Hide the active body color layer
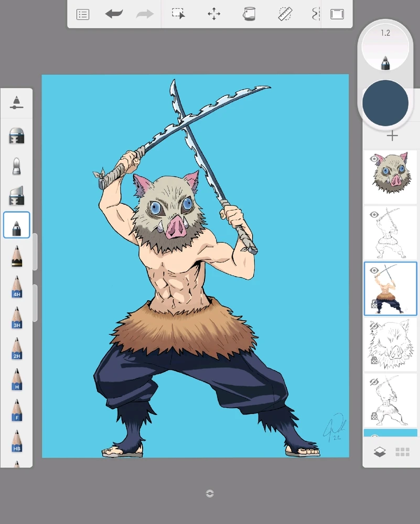Image resolution: width=420 pixels, height=524 pixels. click(x=374, y=270)
